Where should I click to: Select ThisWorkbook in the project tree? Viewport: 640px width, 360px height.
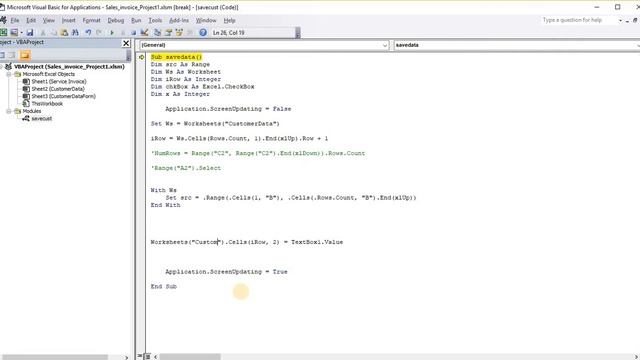(x=47, y=104)
